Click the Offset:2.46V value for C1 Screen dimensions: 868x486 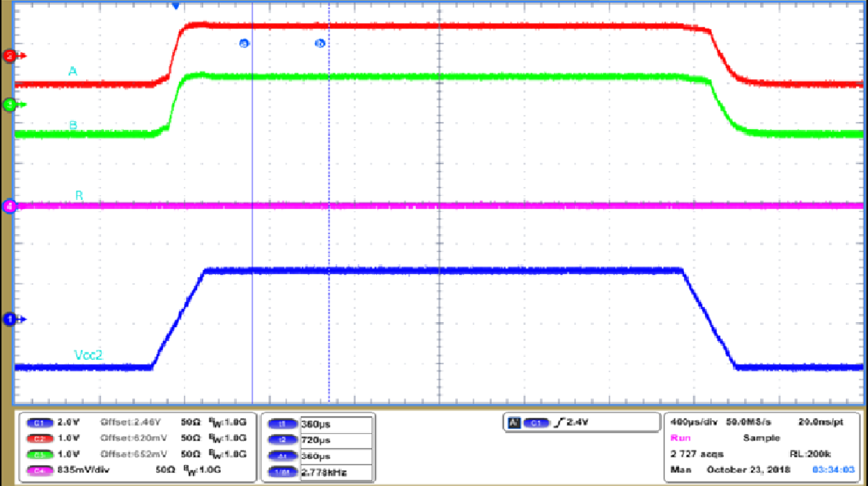130,423
